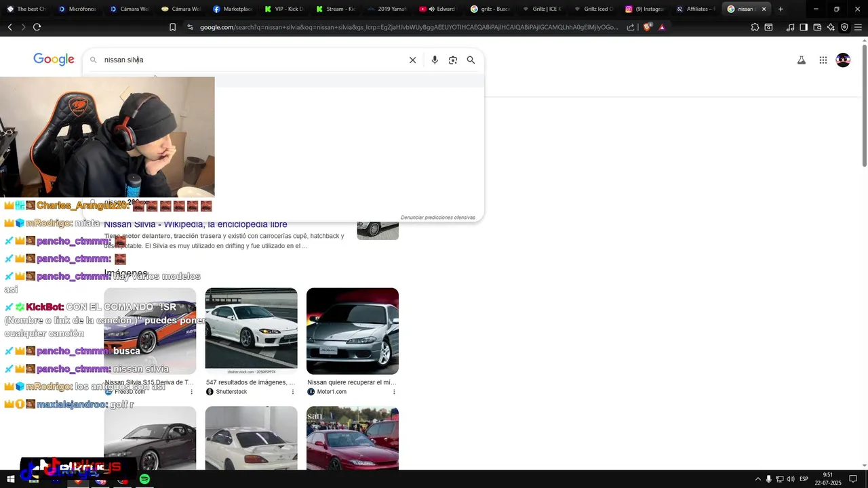Share this page using the share icon

pyautogui.click(x=631, y=27)
